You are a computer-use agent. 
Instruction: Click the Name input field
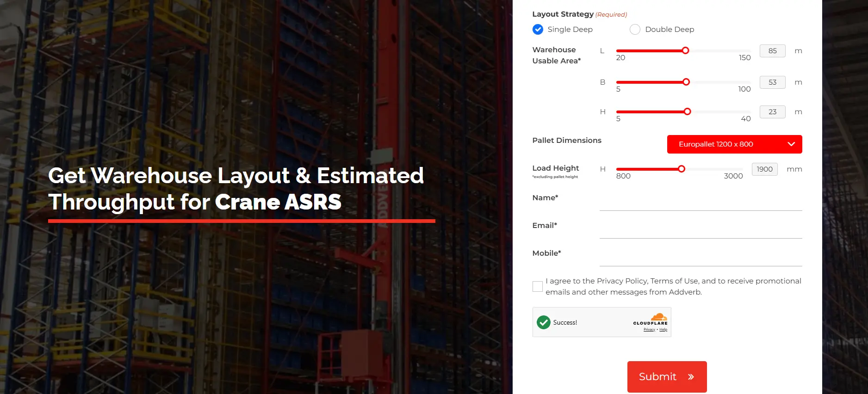(701, 202)
